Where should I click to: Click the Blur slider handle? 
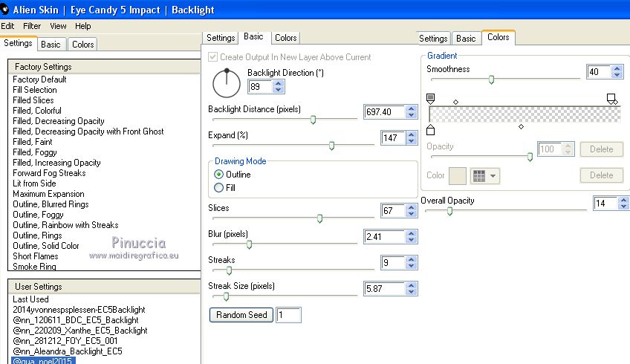pos(249,244)
